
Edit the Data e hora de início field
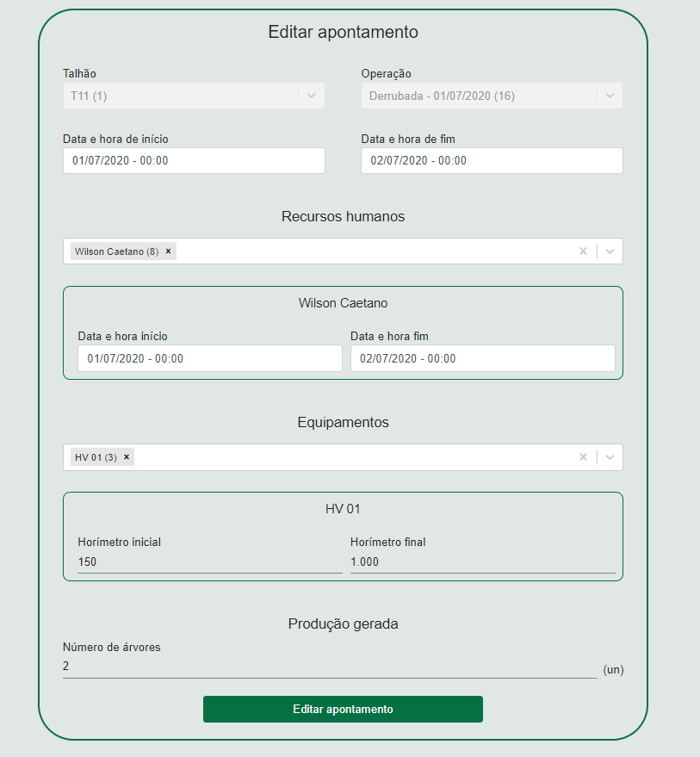(194, 160)
